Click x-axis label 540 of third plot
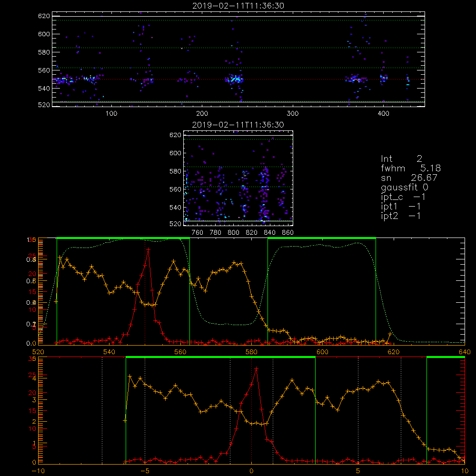This screenshot has height=476, width=476. click(109, 352)
